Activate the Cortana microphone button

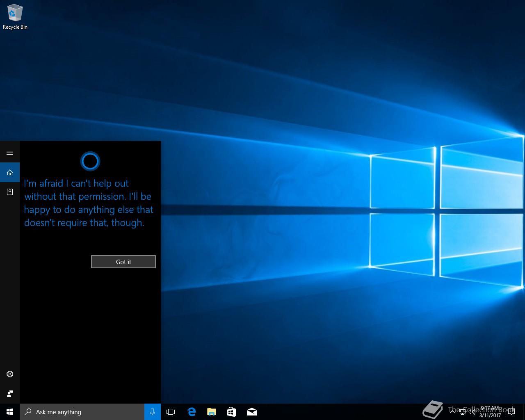click(153, 412)
